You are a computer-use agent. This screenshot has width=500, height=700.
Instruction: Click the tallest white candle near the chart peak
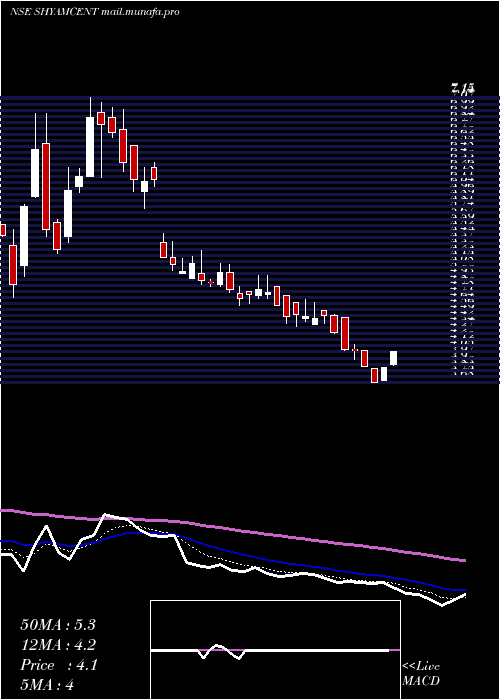coord(90,147)
